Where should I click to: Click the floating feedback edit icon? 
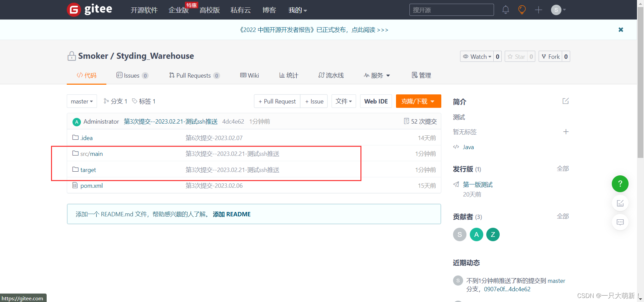tap(620, 203)
